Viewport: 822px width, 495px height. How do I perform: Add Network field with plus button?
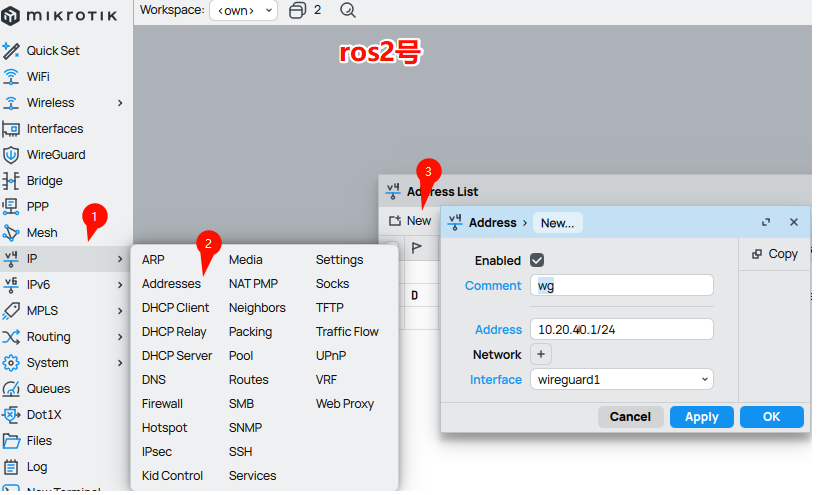click(x=540, y=354)
